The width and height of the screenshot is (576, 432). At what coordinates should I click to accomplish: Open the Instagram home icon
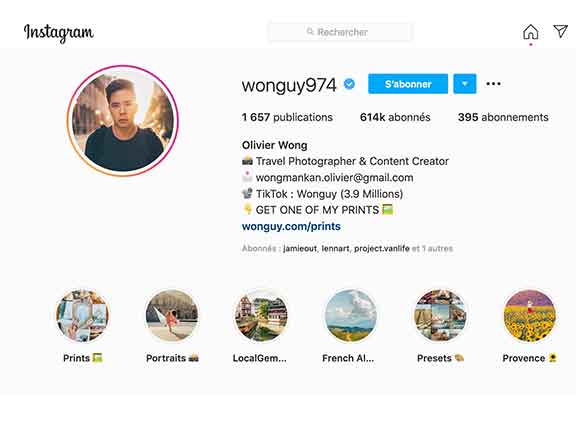point(530,32)
